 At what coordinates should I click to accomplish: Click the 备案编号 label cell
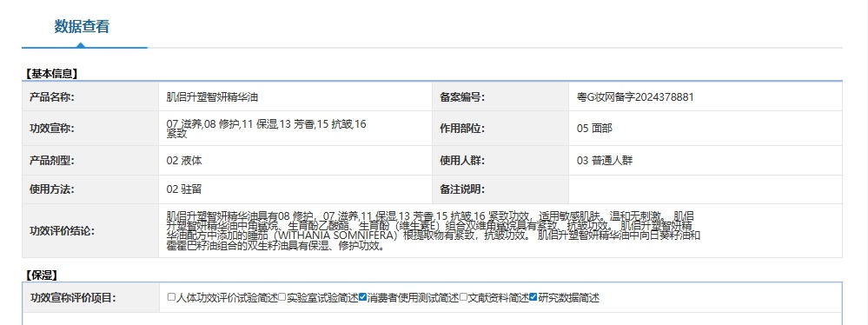click(x=500, y=97)
